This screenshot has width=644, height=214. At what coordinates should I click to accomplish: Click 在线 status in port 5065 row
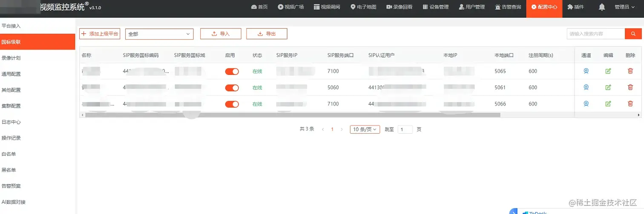point(257,71)
